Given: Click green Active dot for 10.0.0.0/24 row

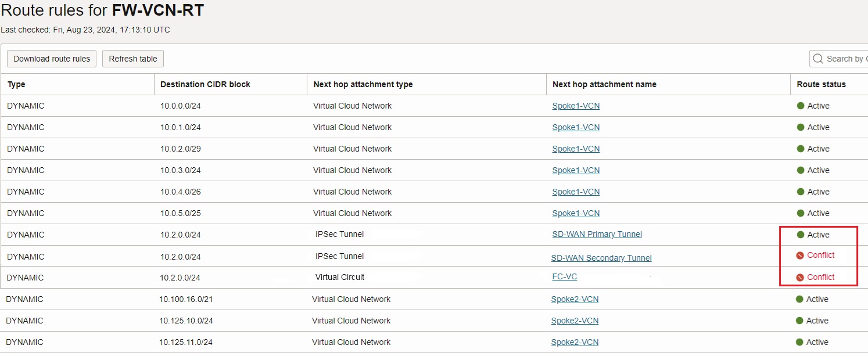Looking at the screenshot, I should pyautogui.click(x=801, y=106).
